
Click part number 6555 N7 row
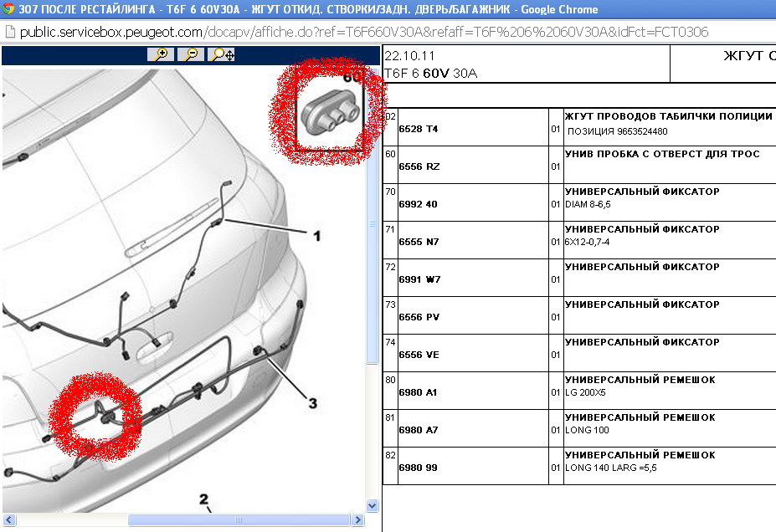tap(419, 242)
